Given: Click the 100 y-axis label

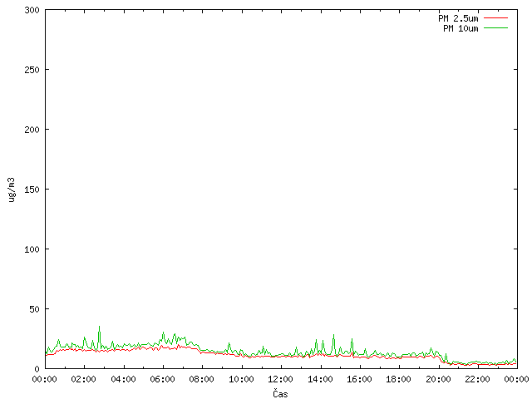Looking at the screenshot, I should (x=32, y=249).
